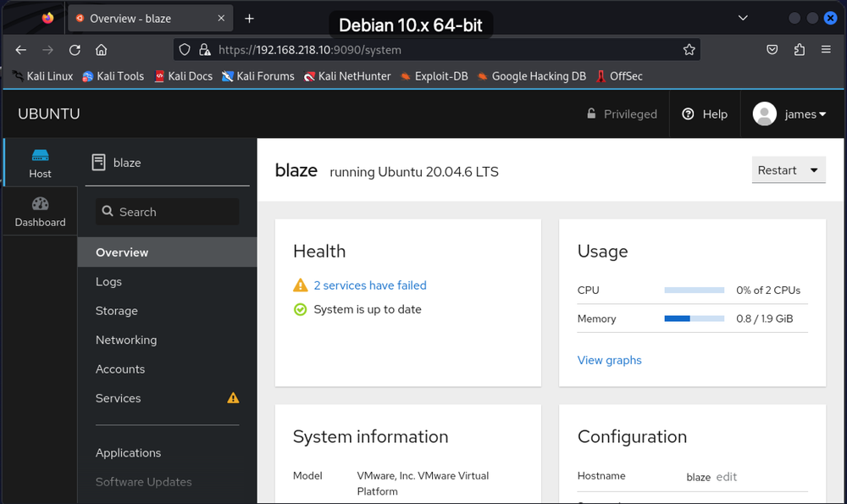The height and width of the screenshot is (504, 847).
Task: Bookmark this page with the star icon
Action: pos(689,50)
